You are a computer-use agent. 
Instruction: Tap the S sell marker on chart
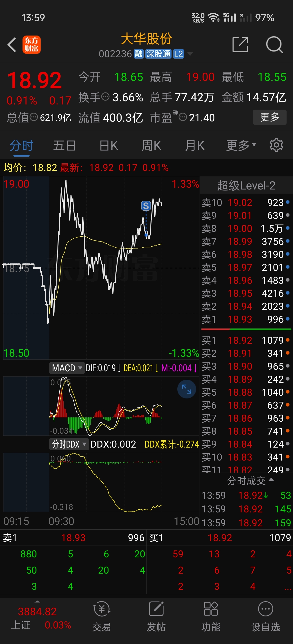(146, 206)
